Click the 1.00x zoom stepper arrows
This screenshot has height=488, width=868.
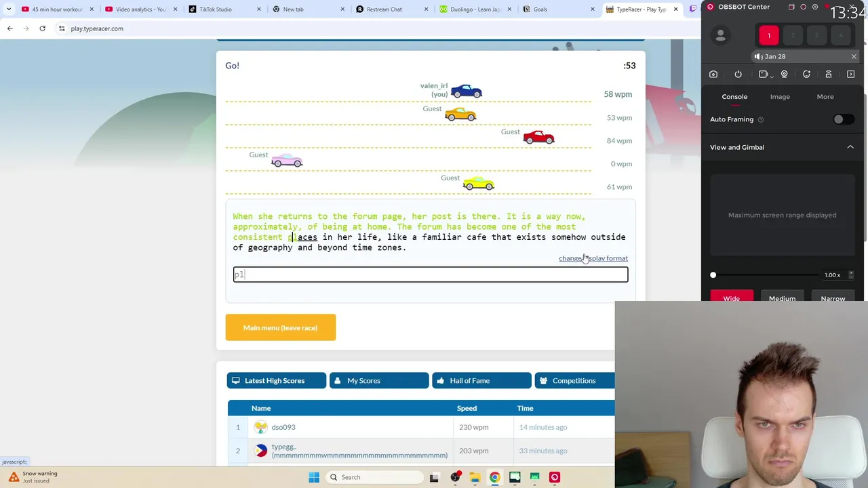(851, 275)
